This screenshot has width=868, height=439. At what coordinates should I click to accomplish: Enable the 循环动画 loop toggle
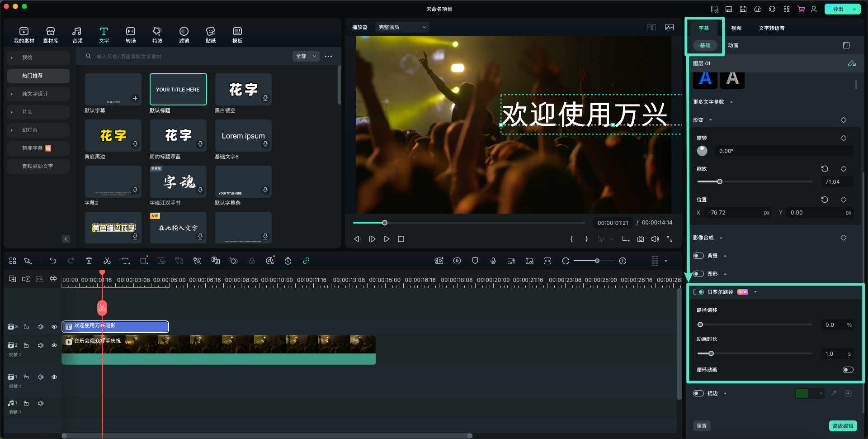pos(848,370)
